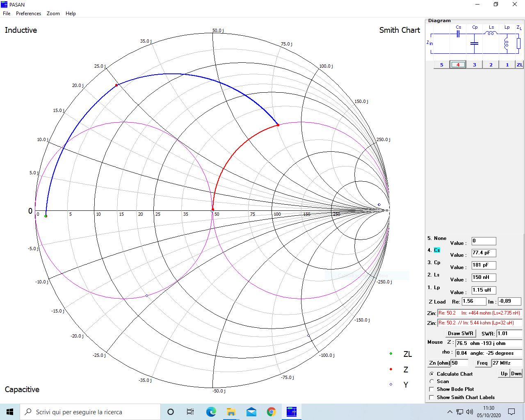The height and width of the screenshot is (420, 525).
Task: Open the Preferences menu
Action: point(28,14)
